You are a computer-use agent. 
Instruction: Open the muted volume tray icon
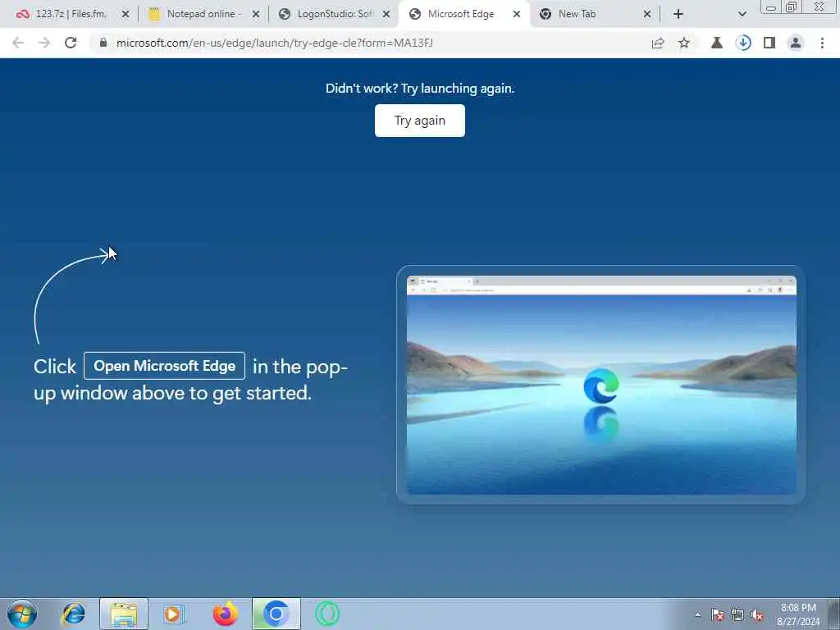pyautogui.click(x=757, y=614)
